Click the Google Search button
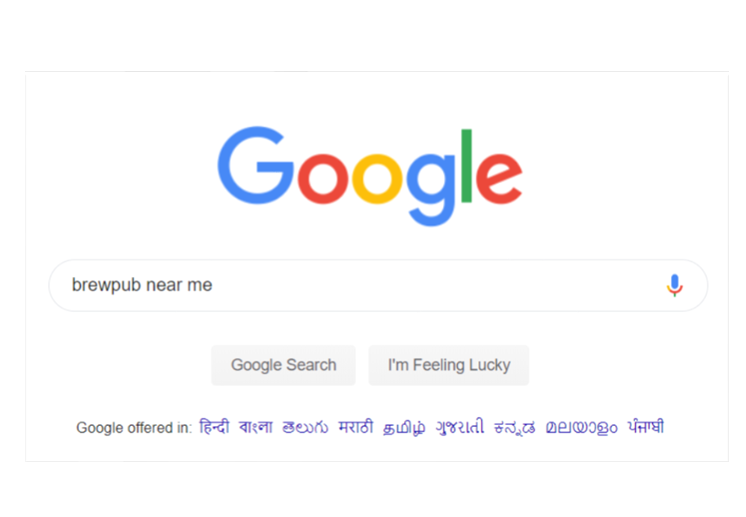 pyautogui.click(x=283, y=365)
